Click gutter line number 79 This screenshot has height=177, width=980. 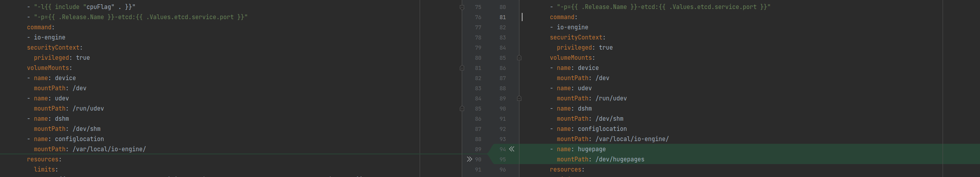coord(478,48)
